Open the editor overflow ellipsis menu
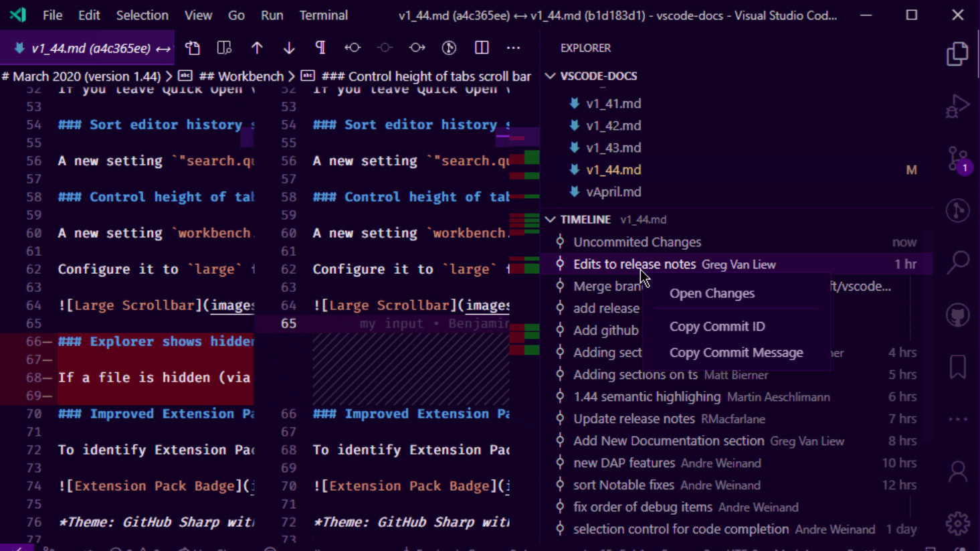 [x=513, y=48]
